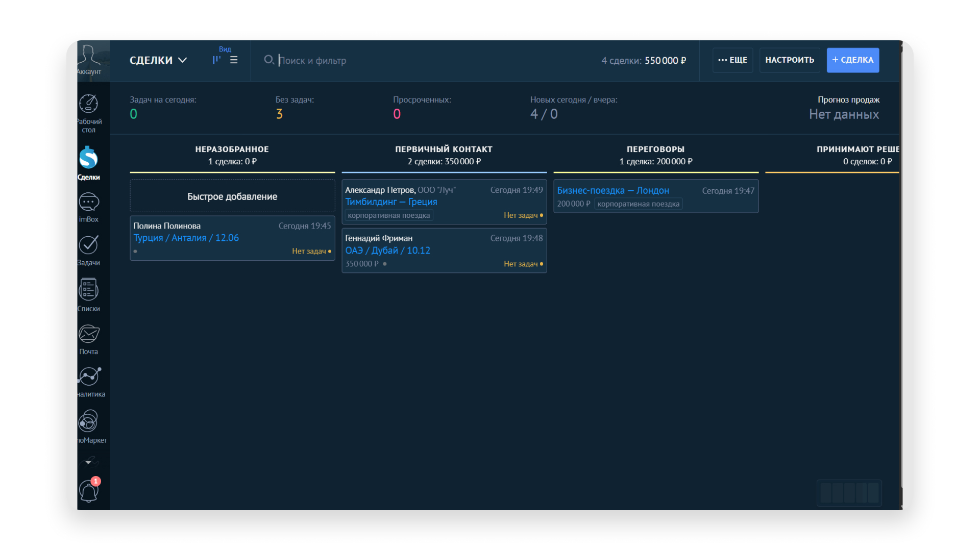The height and width of the screenshot is (551, 980).
Task: Switch to pipeline board view
Action: [216, 60]
